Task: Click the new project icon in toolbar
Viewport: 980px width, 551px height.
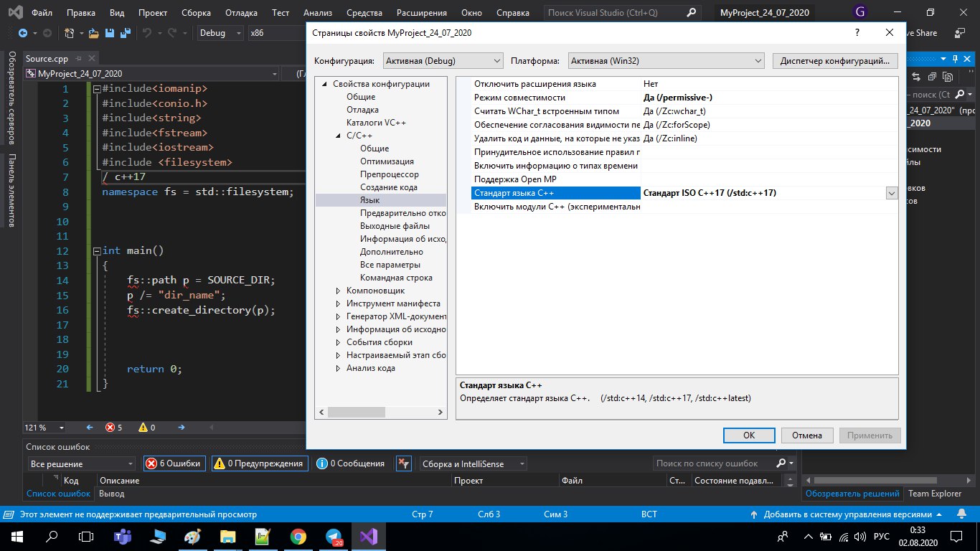Action: point(70,33)
